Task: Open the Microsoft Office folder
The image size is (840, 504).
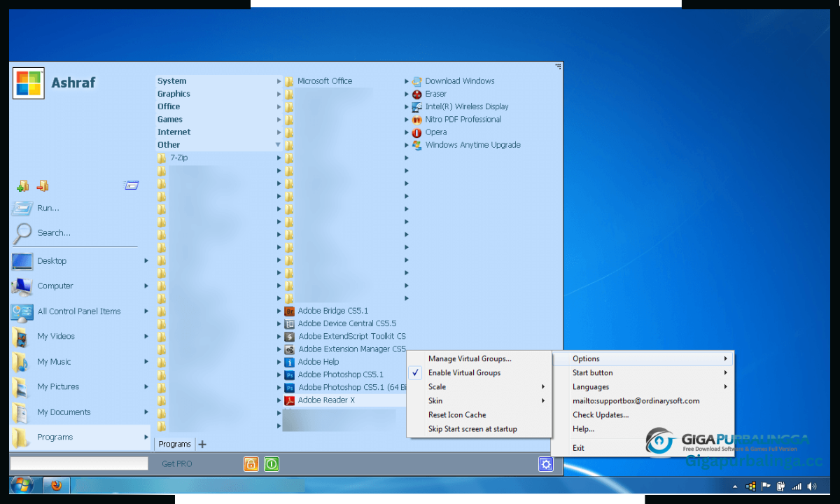Action: (325, 81)
